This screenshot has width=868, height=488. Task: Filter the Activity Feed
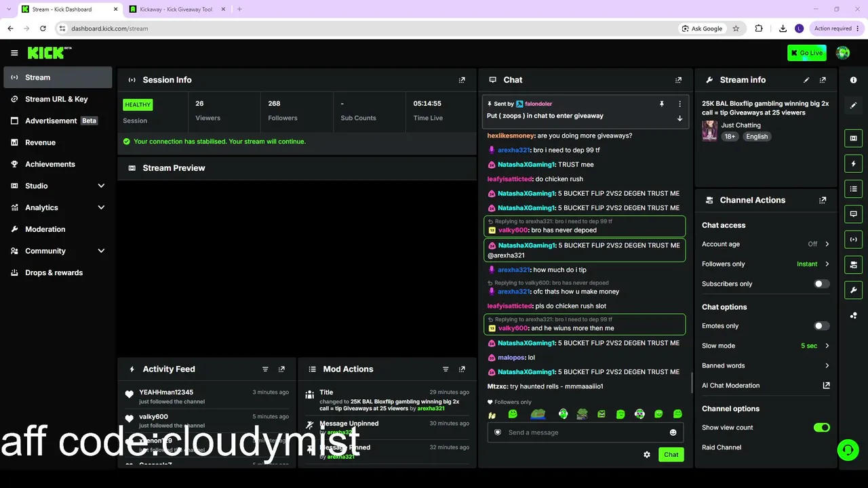coord(265,369)
